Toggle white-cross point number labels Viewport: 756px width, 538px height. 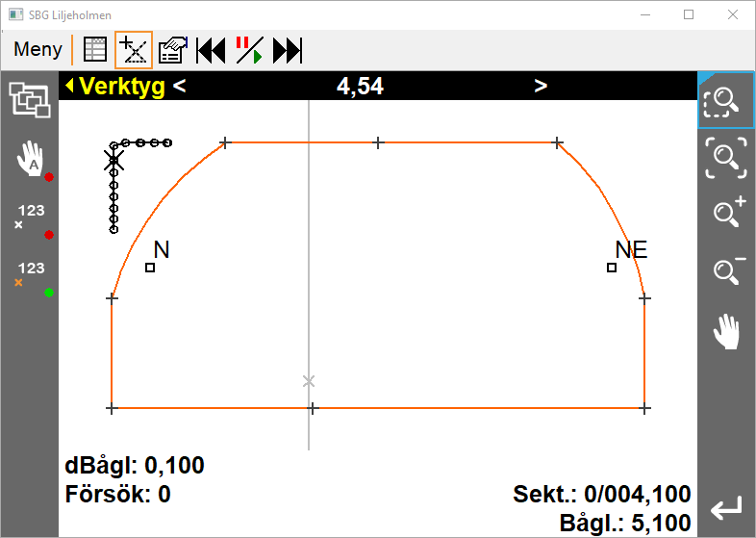29,218
